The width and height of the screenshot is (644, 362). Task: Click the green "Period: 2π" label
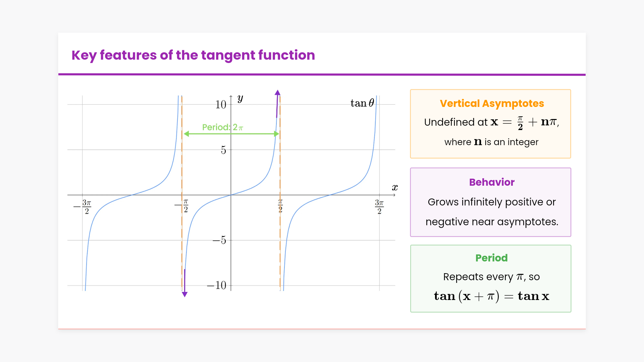pyautogui.click(x=222, y=127)
